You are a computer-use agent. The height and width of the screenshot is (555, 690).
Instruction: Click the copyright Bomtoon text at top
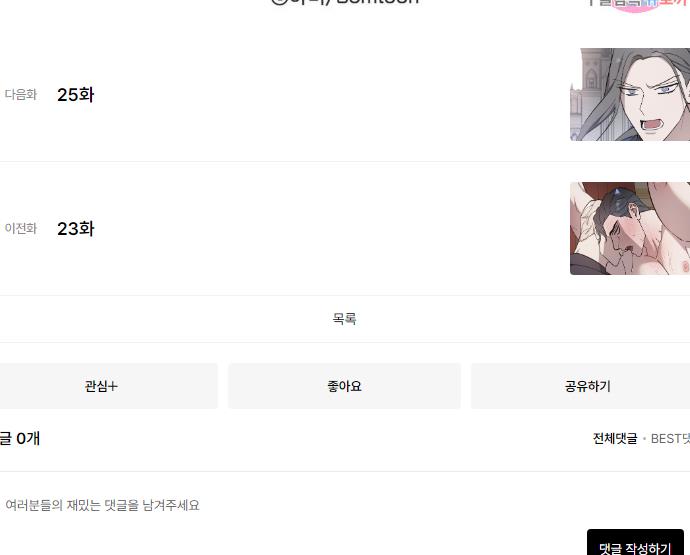click(x=345, y=2)
